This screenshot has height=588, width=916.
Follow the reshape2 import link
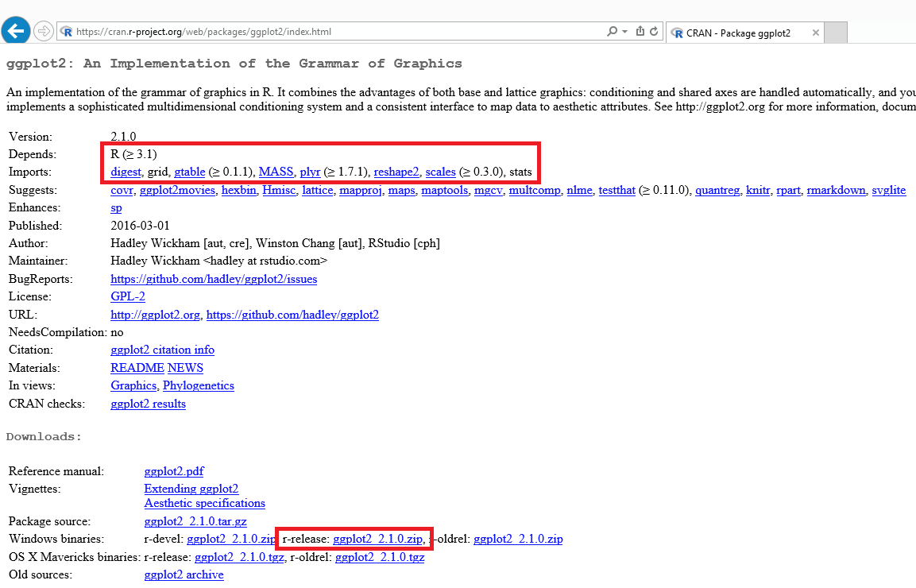click(396, 172)
